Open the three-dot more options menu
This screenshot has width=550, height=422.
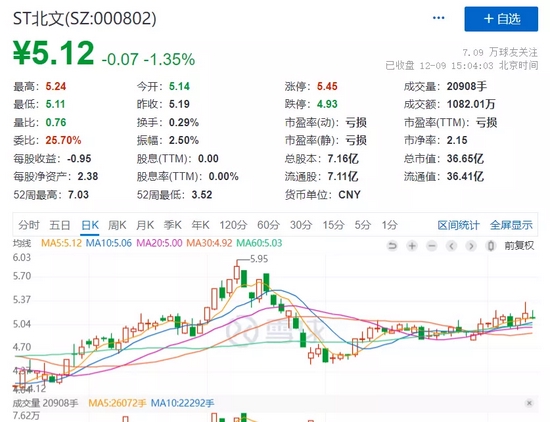pyautogui.click(x=438, y=18)
